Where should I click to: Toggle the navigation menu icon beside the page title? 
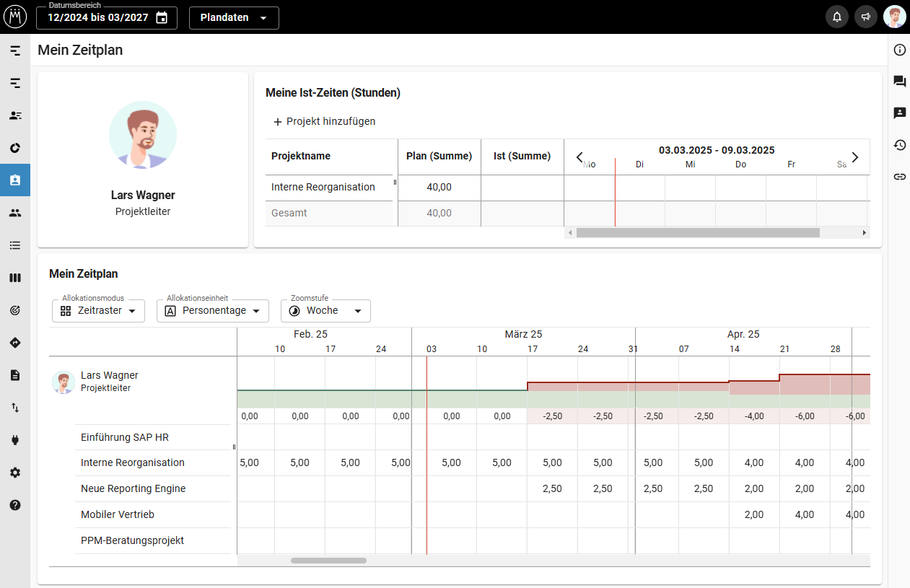pos(15,51)
